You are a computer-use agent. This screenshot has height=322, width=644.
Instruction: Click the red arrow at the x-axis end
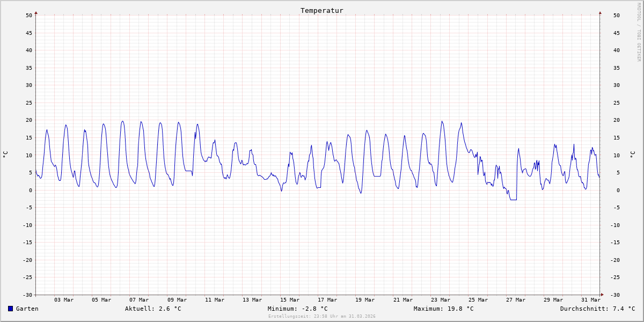coord(602,295)
